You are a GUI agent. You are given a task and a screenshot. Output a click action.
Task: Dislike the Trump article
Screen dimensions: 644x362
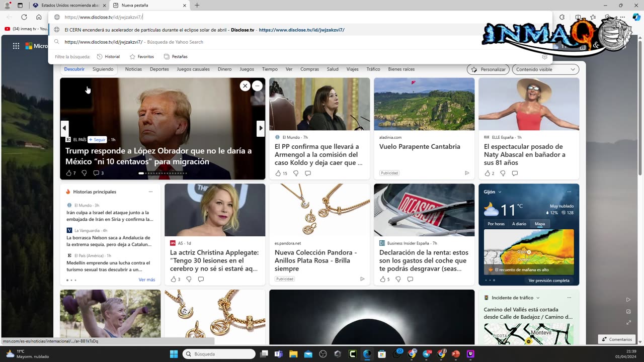[x=84, y=173]
